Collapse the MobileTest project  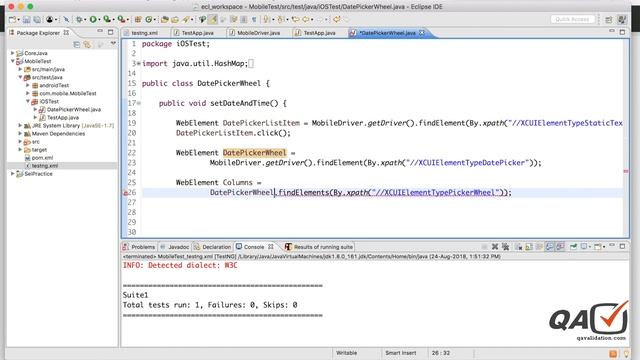click(12, 61)
